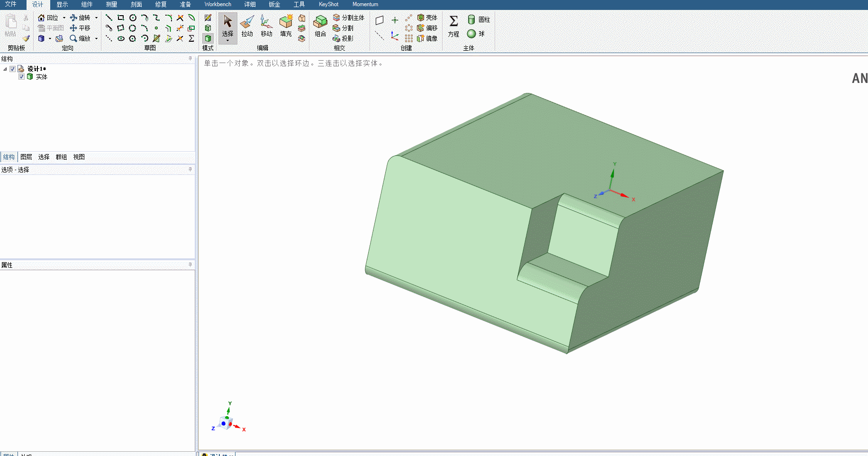Open the 测量 ribbon tab
Viewport: 868px width, 456px height.
(111, 4)
